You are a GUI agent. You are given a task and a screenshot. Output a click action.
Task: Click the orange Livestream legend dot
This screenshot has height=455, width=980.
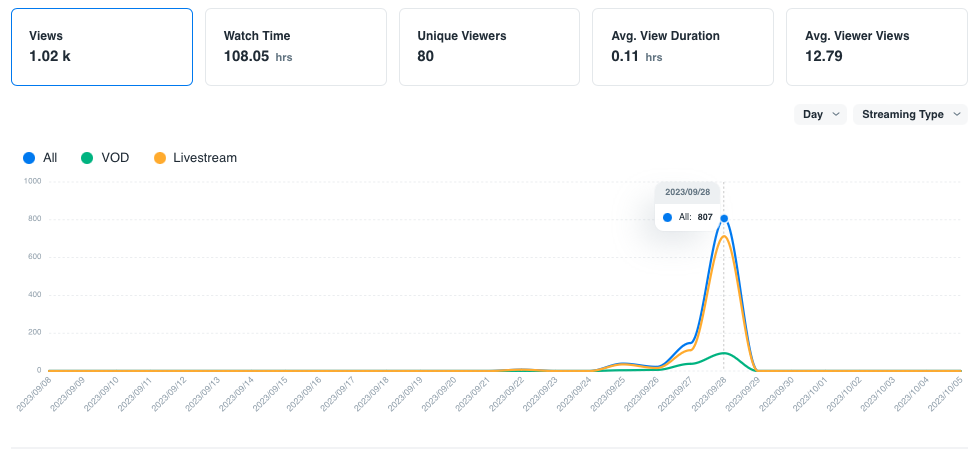[159, 158]
